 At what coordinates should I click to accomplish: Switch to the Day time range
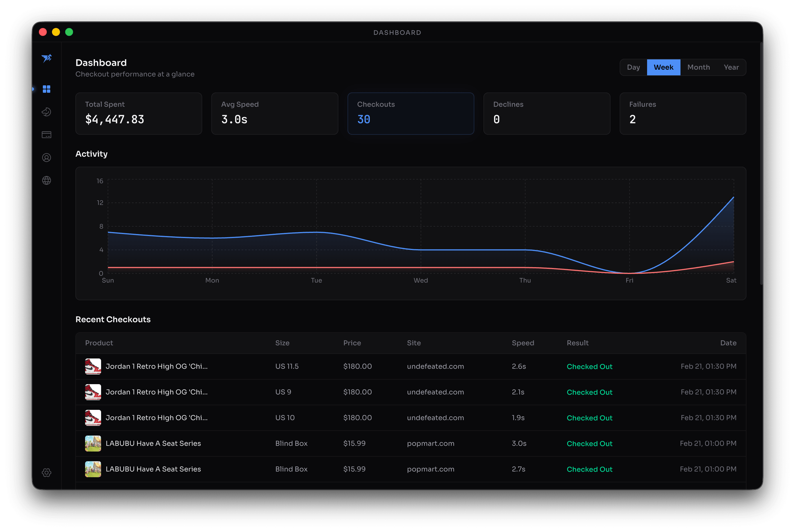[633, 67]
